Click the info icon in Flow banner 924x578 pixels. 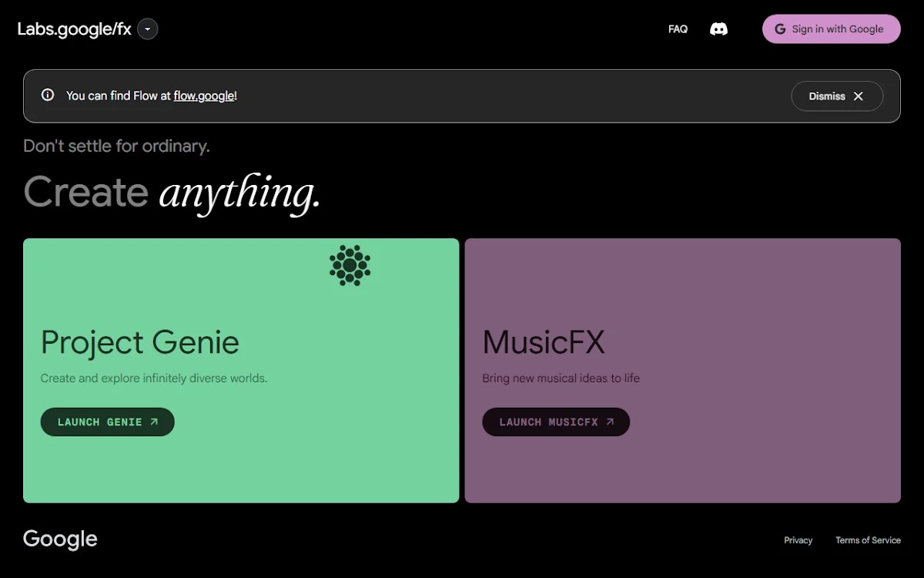coord(48,96)
